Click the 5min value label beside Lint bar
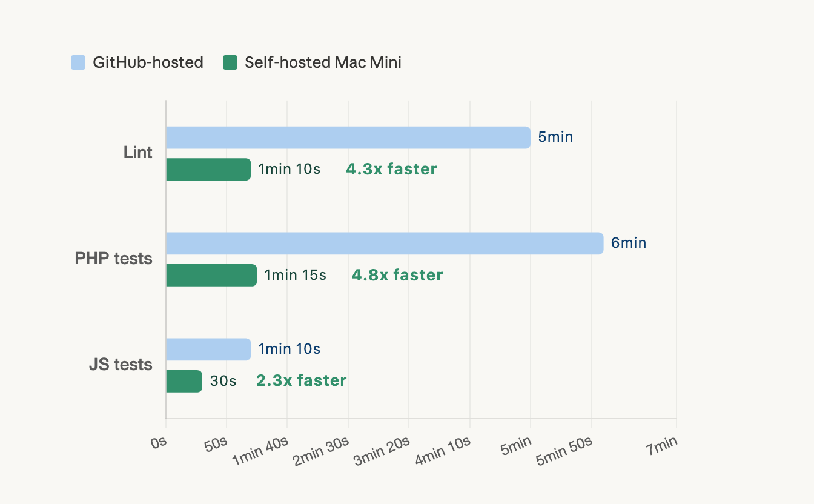The width and height of the screenshot is (814, 504). [x=555, y=137]
